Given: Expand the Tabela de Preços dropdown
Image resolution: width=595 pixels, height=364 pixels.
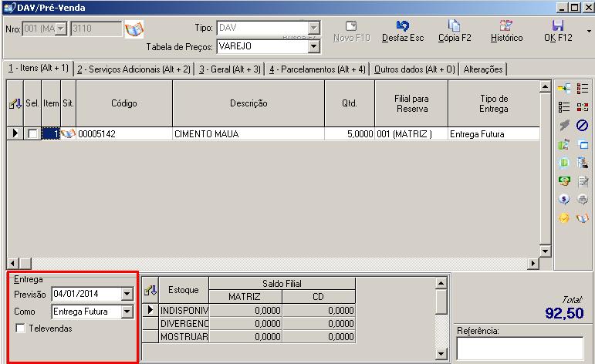Looking at the screenshot, I should tap(313, 46).
